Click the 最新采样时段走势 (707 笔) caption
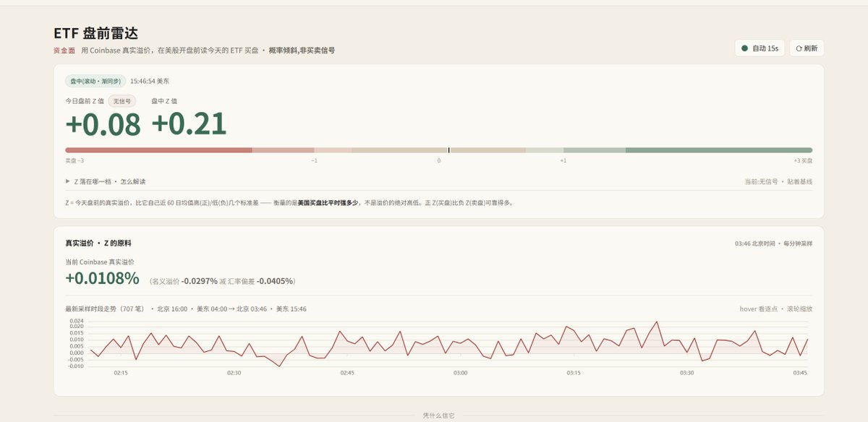This screenshot has width=868, height=422. 106,309
